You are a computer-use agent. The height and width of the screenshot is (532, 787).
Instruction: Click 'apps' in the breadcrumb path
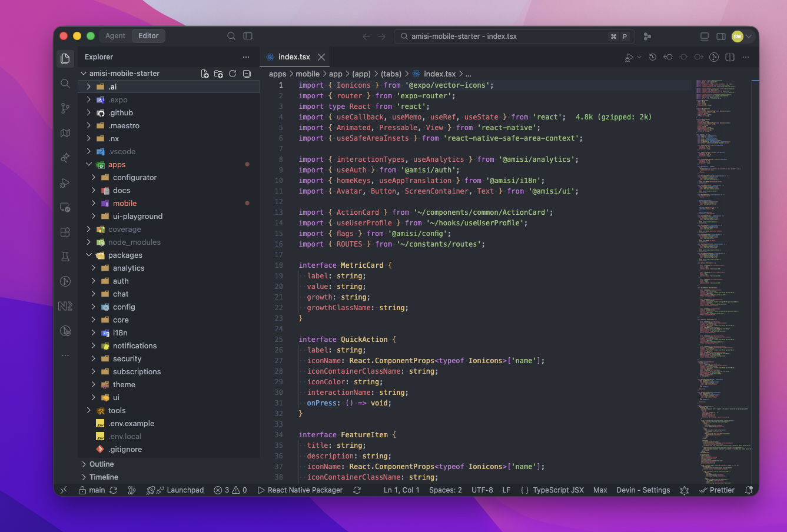(x=277, y=74)
